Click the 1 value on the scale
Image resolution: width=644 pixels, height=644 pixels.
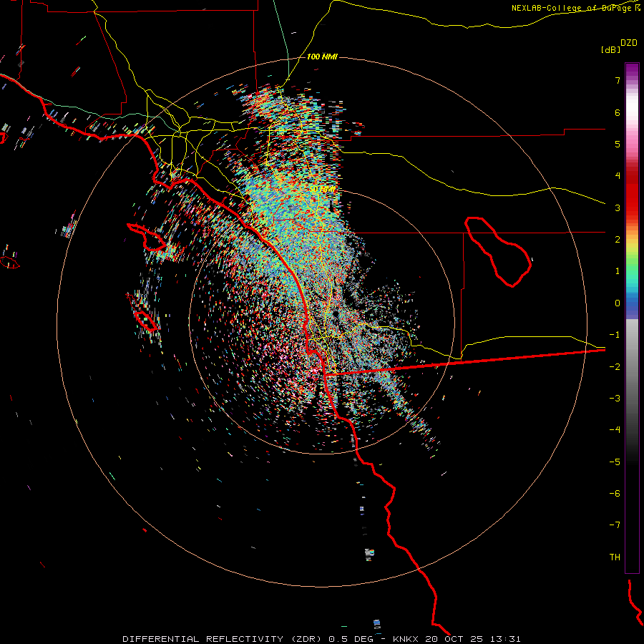tap(618, 271)
